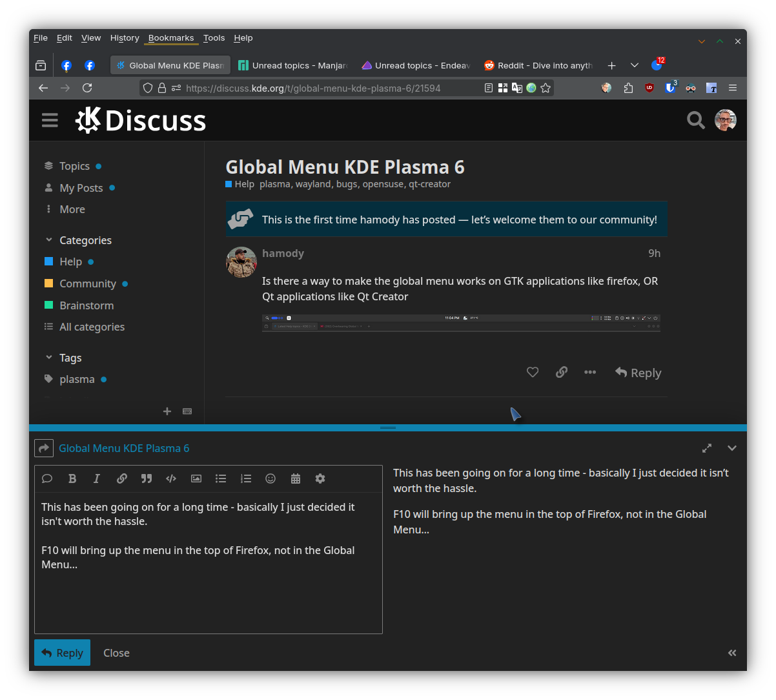Open the History menu
776x700 pixels.
[x=125, y=38]
